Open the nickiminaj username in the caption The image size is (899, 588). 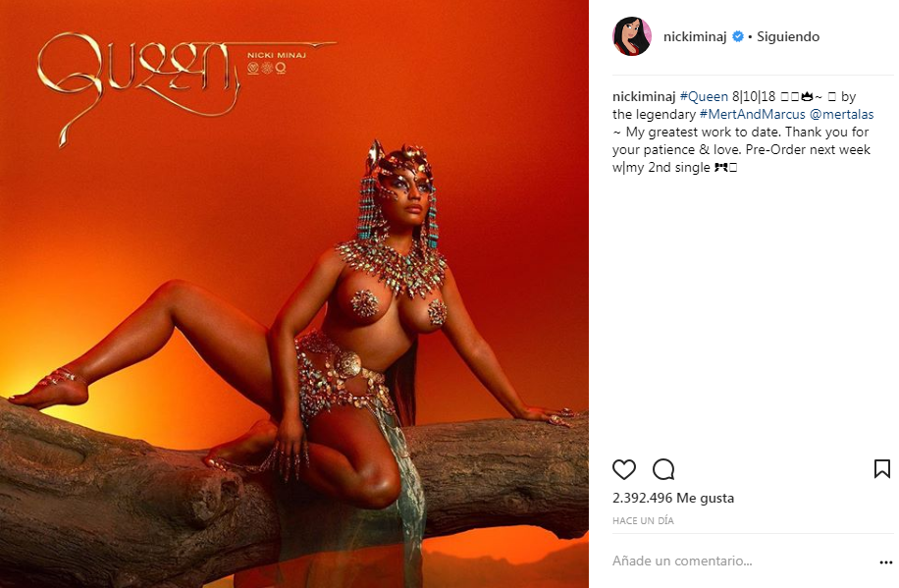(644, 96)
